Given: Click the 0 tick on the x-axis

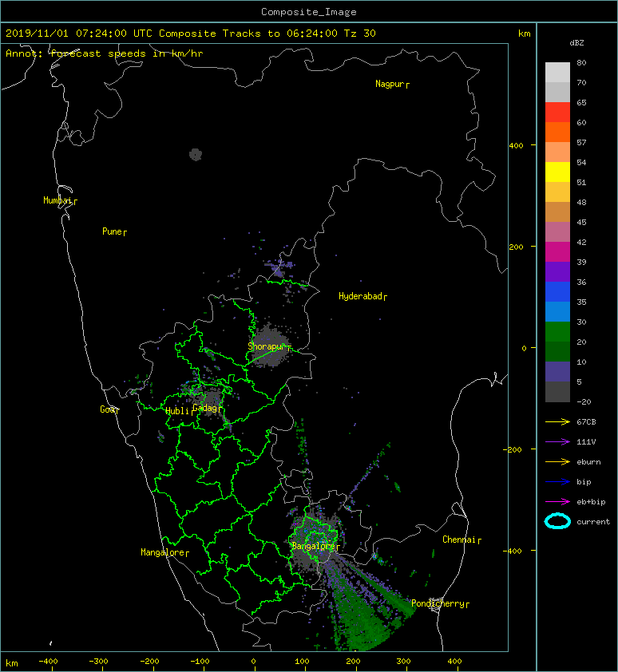Looking at the screenshot, I should click(253, 662).
